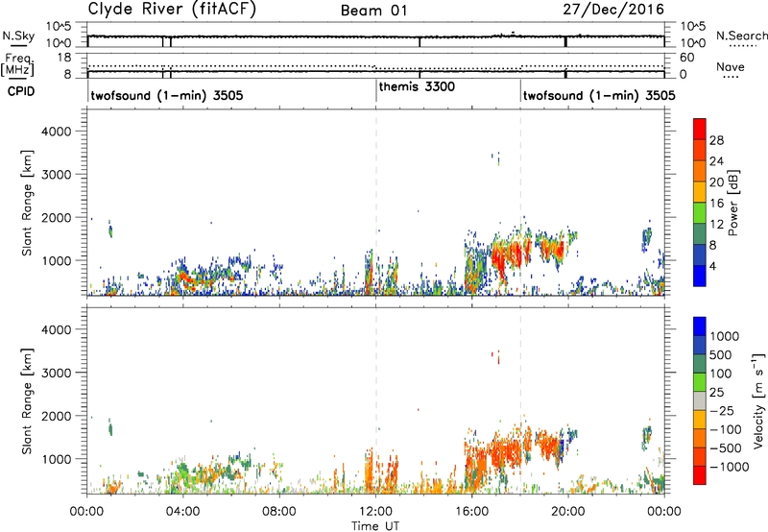This screenshot has height=532, width=768.
Task: Click the "3000" range tick in the velocity panel
Action: pos(57,373)
